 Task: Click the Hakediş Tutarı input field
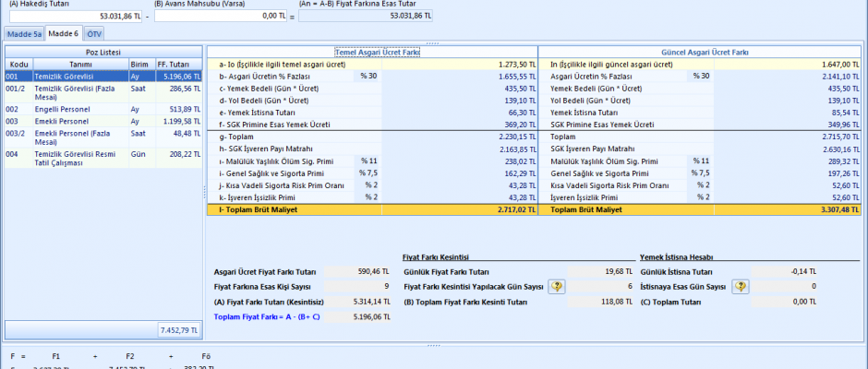[72, 16]
